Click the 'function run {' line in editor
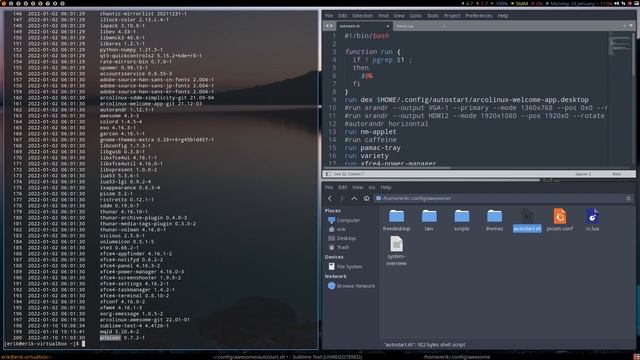 [x=372, y=51]
